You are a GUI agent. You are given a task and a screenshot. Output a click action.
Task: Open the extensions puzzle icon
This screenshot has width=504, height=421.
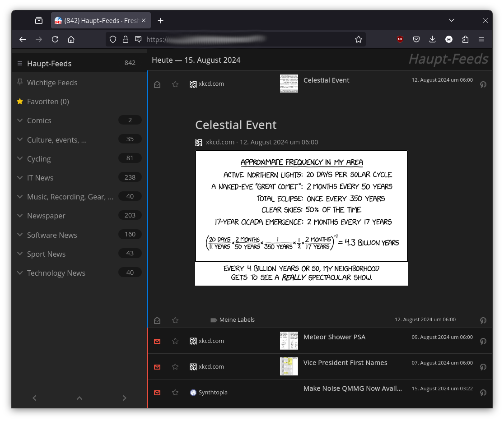tap(465, 39)
